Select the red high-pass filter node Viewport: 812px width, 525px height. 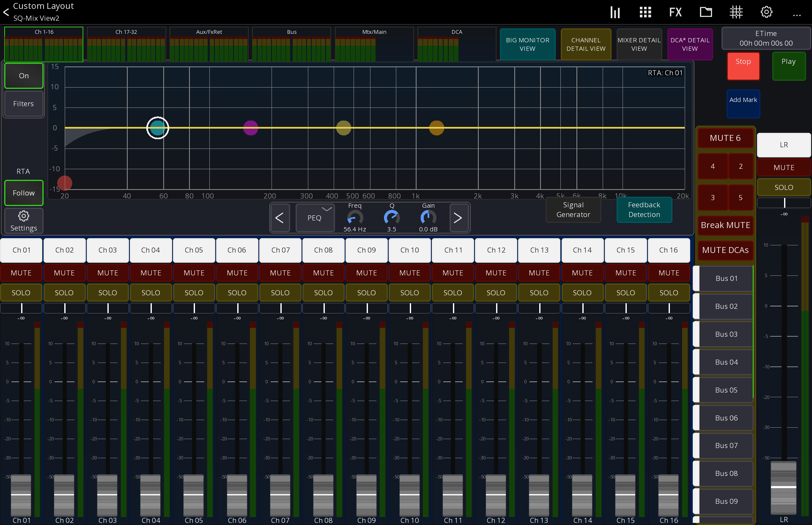[65, 183]
